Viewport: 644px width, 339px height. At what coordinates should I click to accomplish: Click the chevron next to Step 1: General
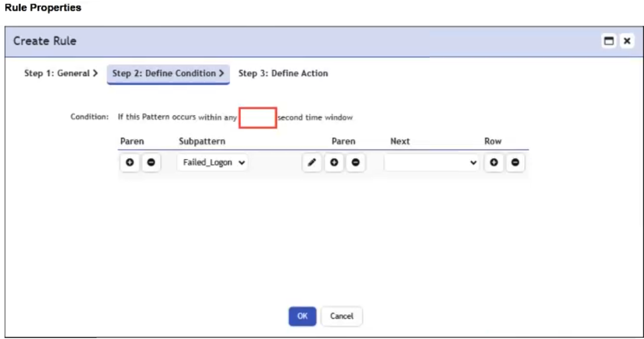95,73
